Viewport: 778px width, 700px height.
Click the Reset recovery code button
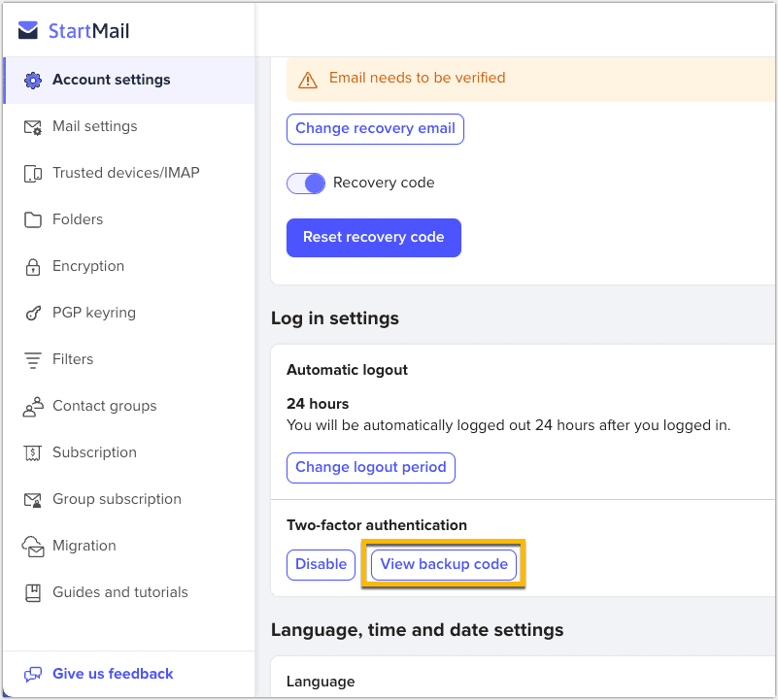pos(373,238)
